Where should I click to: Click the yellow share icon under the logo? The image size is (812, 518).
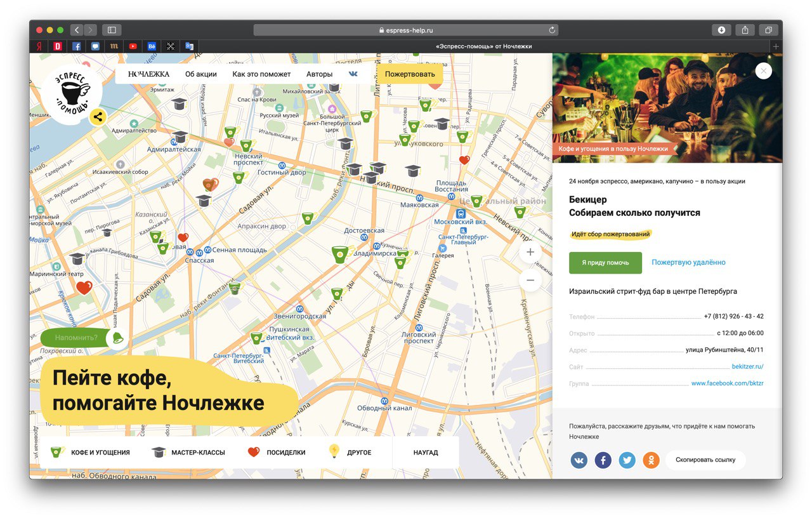pos(97,117)
